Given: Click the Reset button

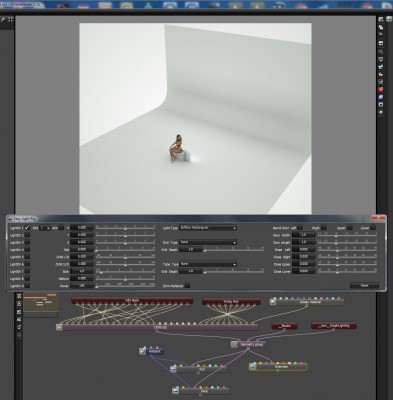Looking at the screenshot, I should tap(364, 286).
